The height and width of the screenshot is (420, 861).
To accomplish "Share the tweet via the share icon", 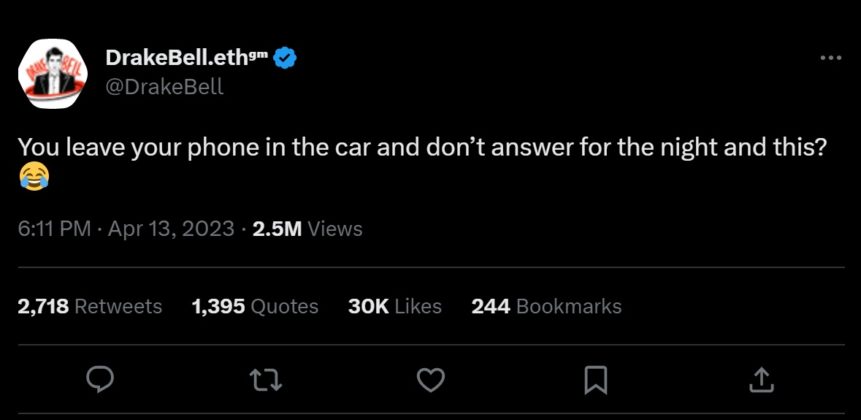I will [760, 378].
